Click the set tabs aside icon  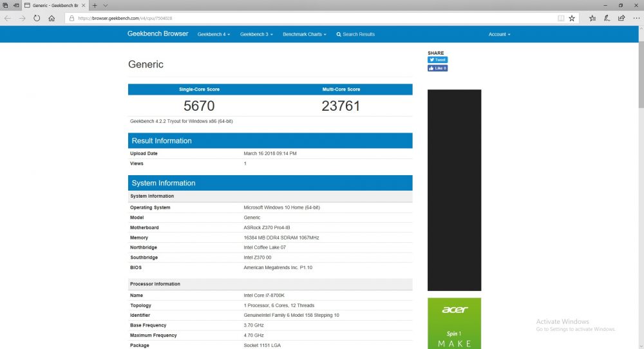pyautogui.click(x=16, y=5)
